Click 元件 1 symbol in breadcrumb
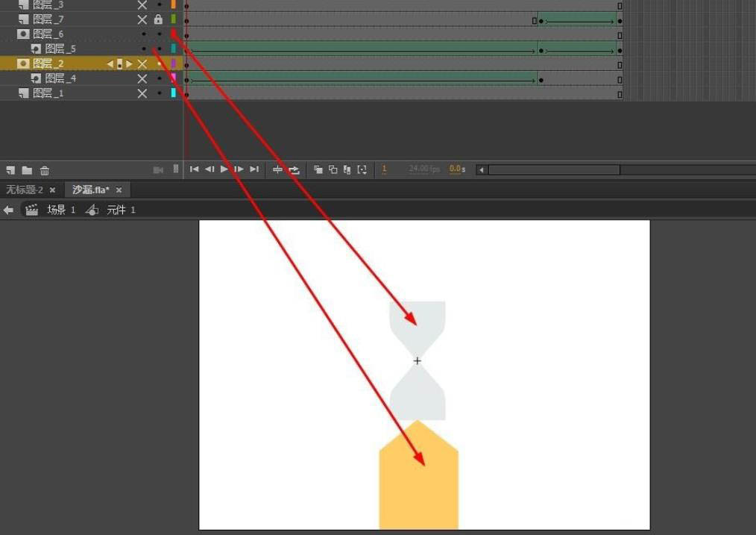 click(x=121, y=210)
